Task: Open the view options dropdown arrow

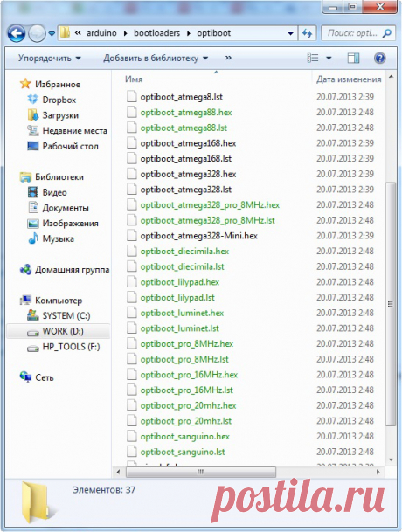Action: coord(329,59)
